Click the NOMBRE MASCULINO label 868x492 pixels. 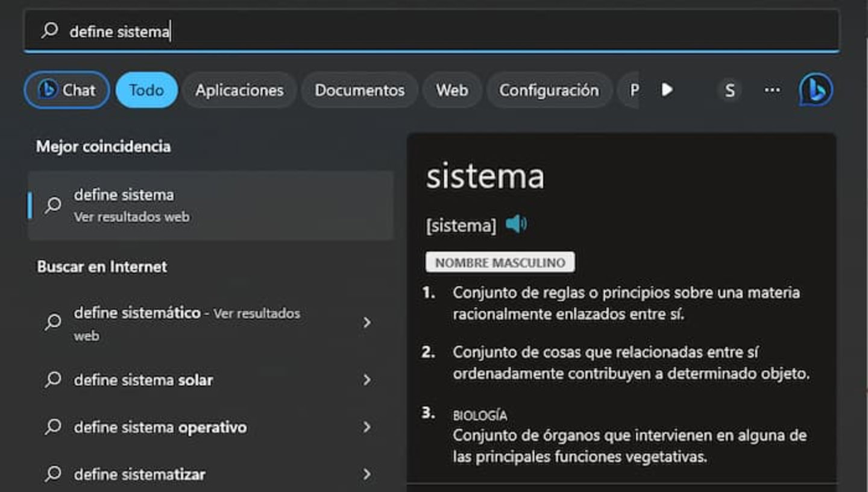coord(500,263)
